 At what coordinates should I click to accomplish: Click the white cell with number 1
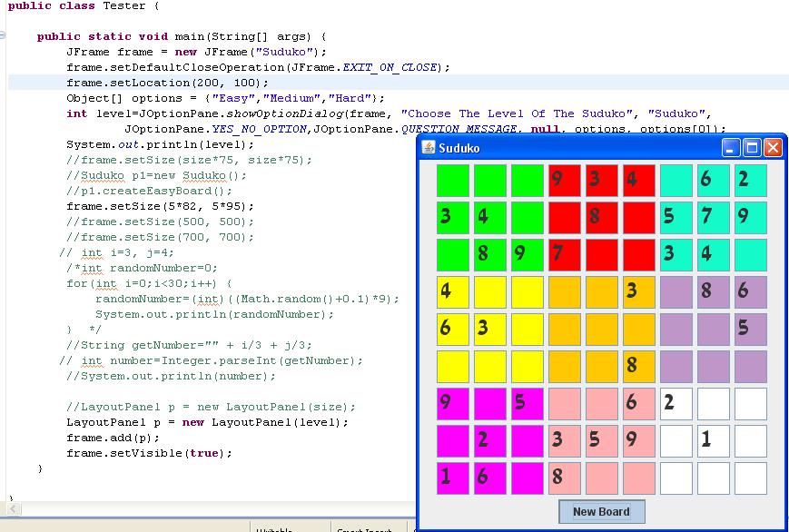click(x=713, y=440)
